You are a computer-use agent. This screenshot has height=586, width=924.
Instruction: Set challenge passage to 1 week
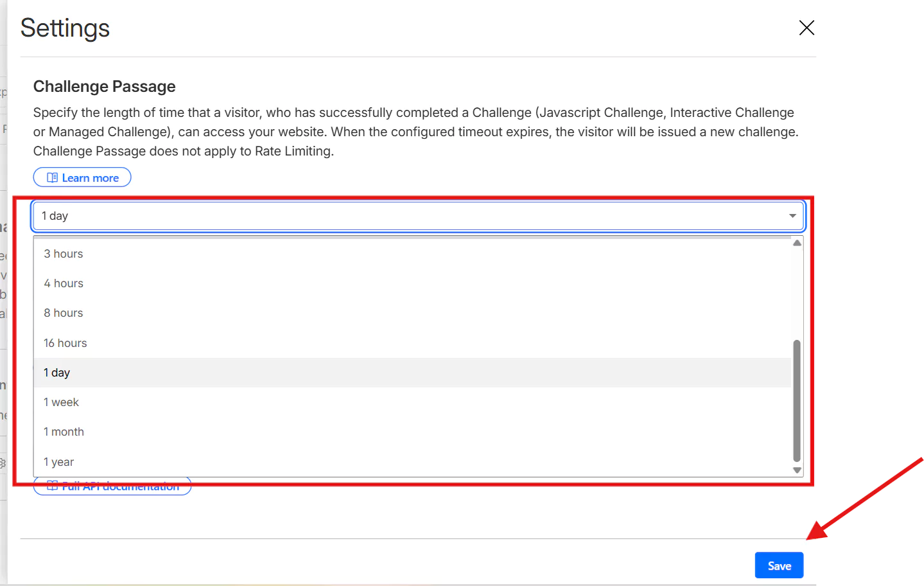tap(62, 402)
